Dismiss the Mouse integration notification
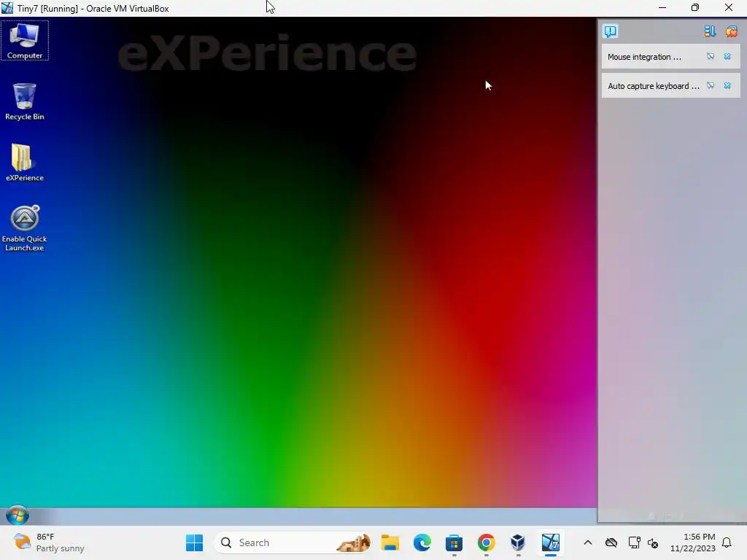Viewport: 747px width, 560px height. click(727, 57)
